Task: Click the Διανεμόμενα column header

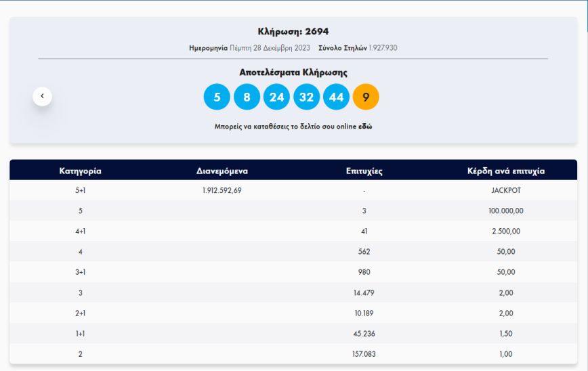Action: pyautogui.click(x=222, y=171)
